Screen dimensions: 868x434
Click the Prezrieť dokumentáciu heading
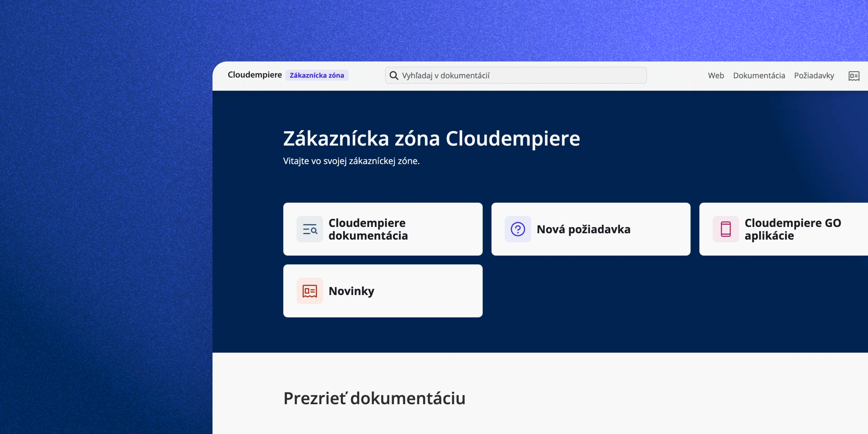(x=374, y=398)
